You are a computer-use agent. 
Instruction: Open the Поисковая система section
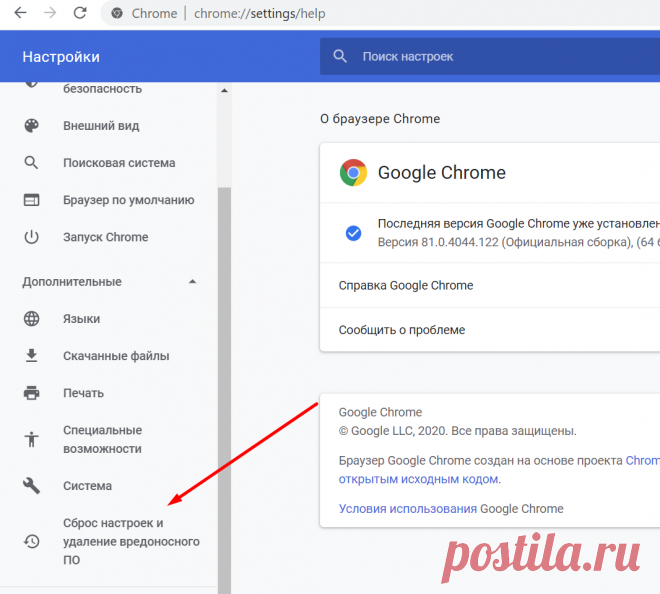click(119, 163)
